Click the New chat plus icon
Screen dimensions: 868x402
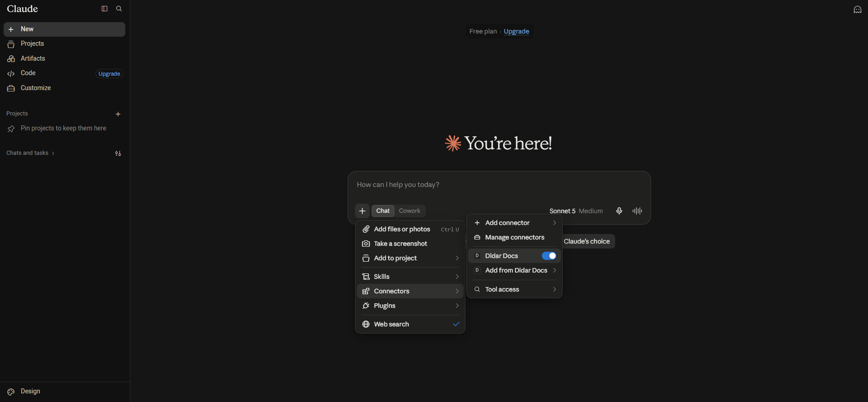[11, 29]
